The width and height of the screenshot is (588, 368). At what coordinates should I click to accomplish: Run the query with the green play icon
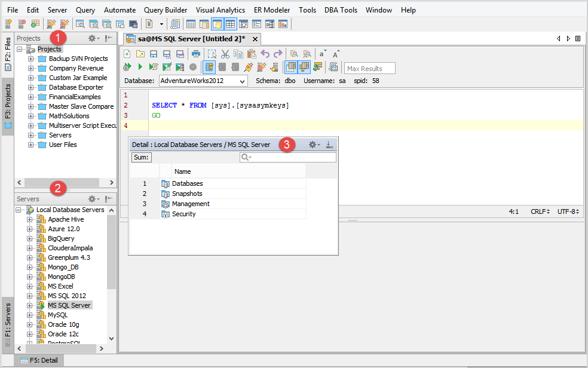pos(140,68)
